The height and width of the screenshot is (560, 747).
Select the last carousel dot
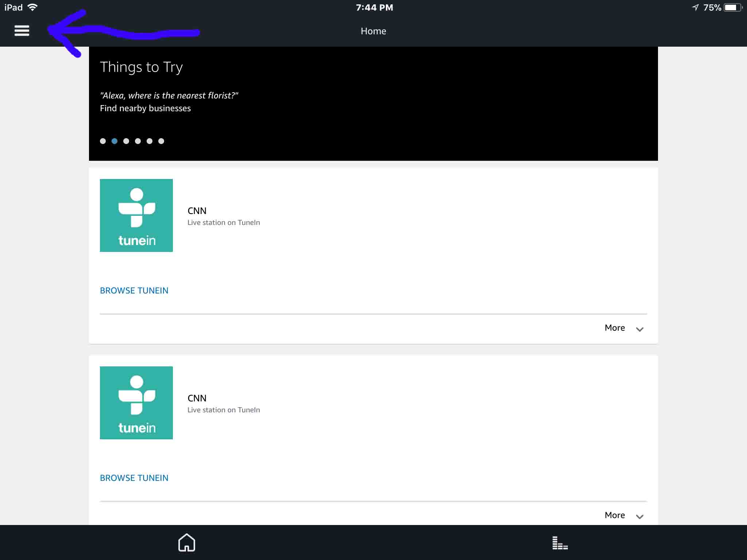pyautogui.click(x=161, y=141)
